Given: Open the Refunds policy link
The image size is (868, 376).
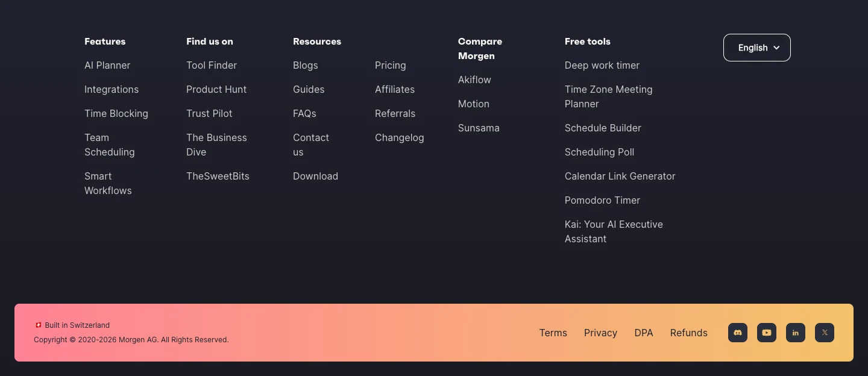Looking at the screenshot, I should [x=689, y=333].
